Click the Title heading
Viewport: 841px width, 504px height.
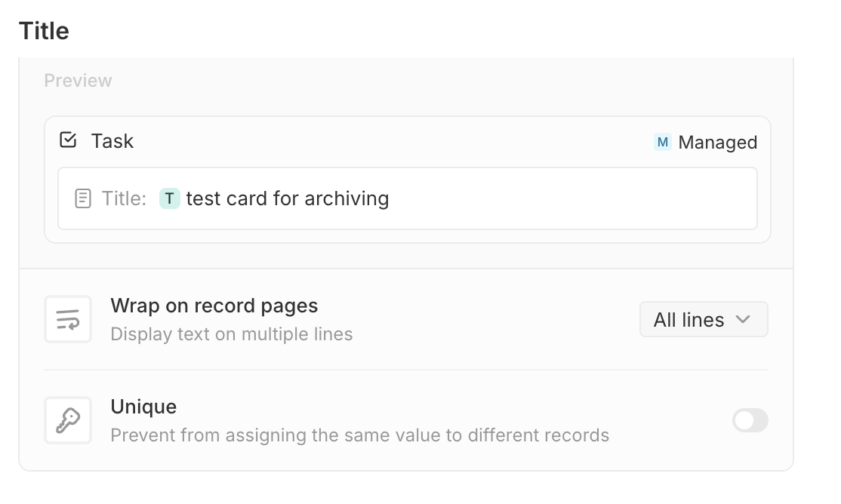[x=44, y=31]
